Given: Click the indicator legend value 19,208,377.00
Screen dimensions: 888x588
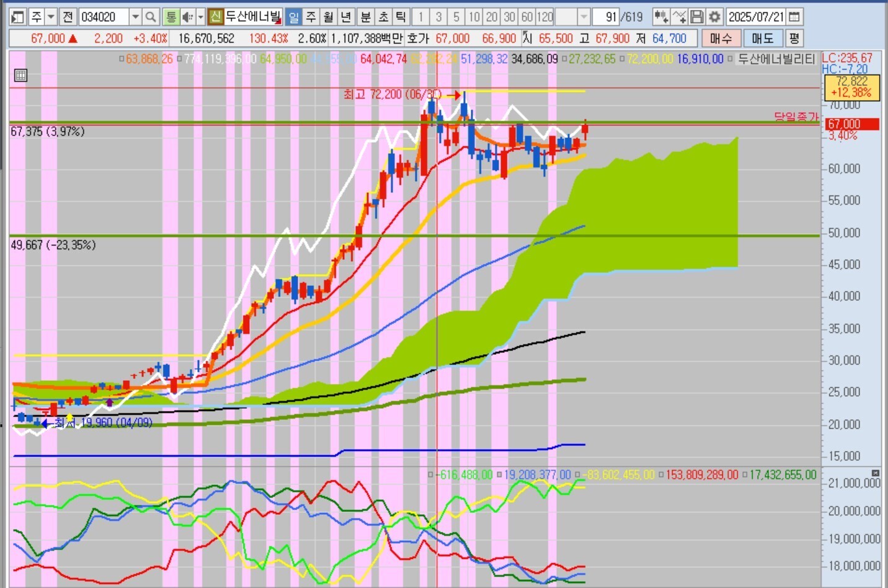Looking at the screenshot, I should pos(537,474).
